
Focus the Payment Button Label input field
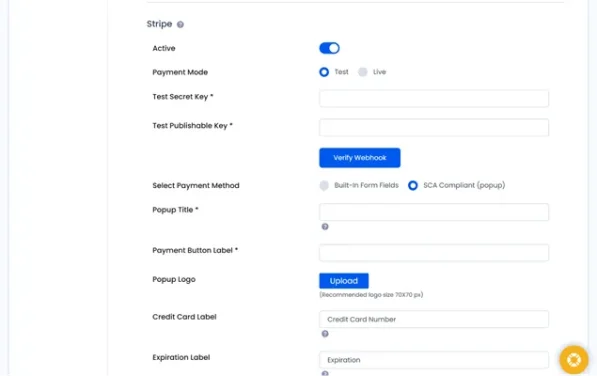pos(434,253)
